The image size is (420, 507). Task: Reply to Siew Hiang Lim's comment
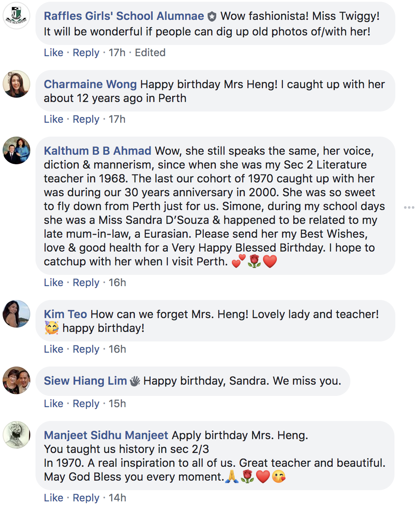click(86, 404)
